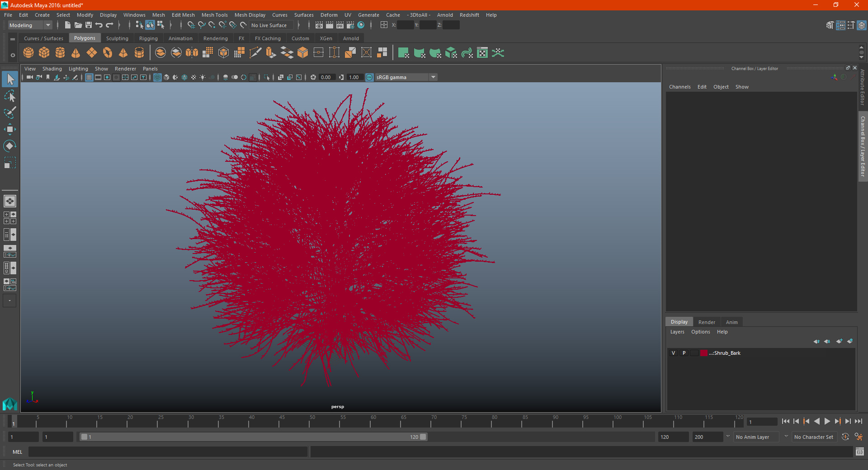Click the Multi-Cut tool shelf icon
This screenshot has width=868, height=470.
point(255,53)
